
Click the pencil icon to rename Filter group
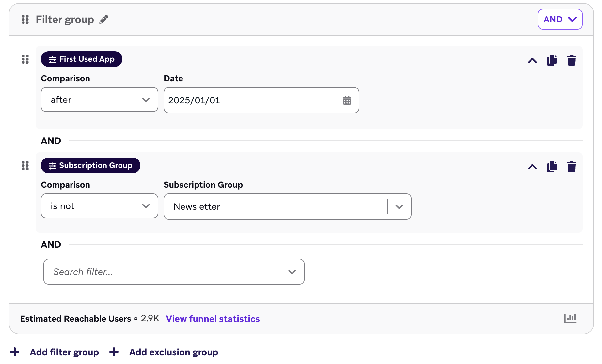click(104, 20)
